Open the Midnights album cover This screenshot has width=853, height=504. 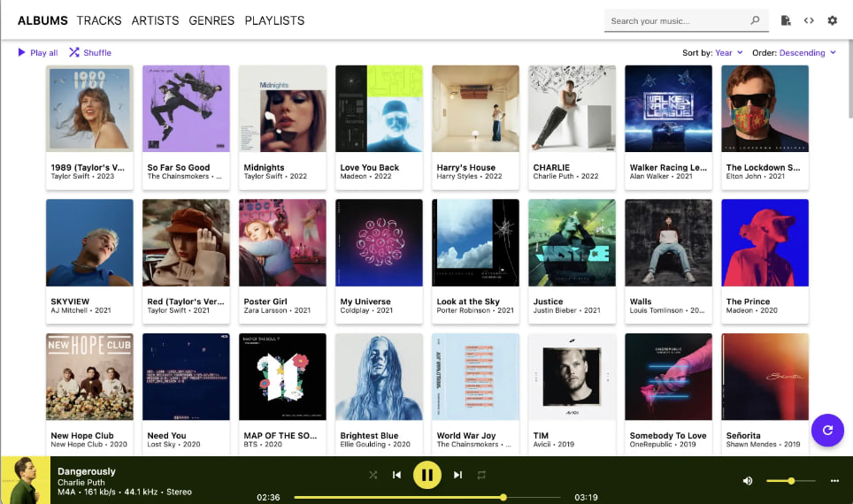282,109
